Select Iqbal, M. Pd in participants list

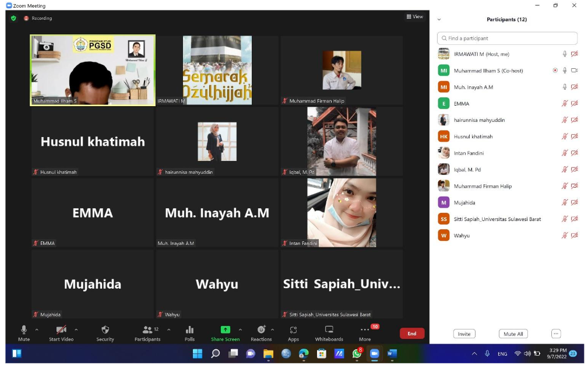click(507, 170)
